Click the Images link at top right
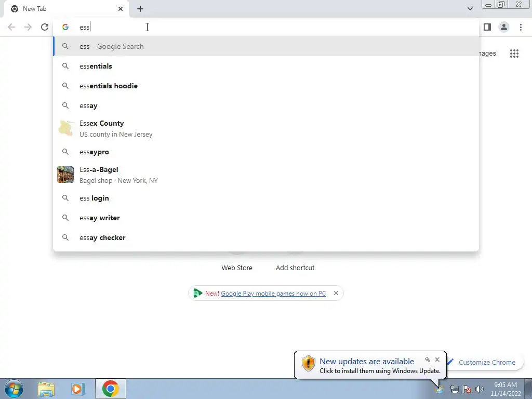 487,54
